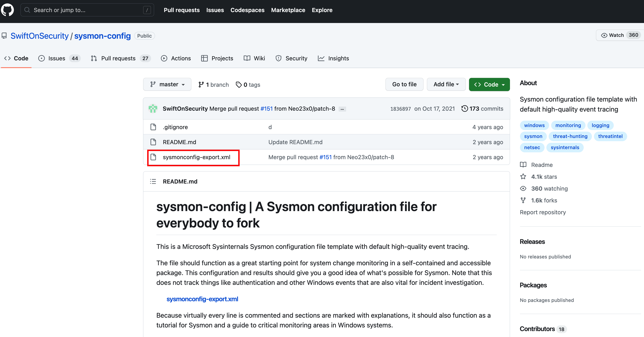This screenshot has height=337, width=644.
Task: Open README.md in the file list
Action: [180, 142]
